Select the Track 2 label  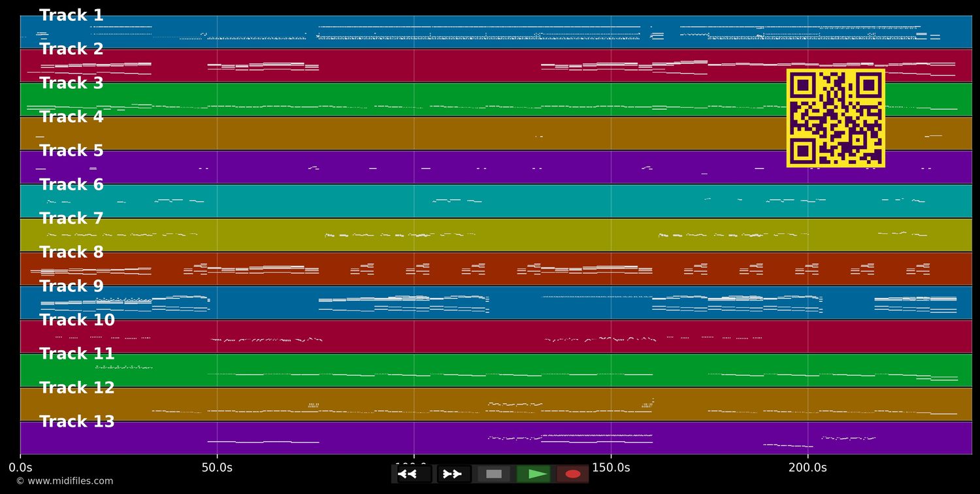(71, 50)
